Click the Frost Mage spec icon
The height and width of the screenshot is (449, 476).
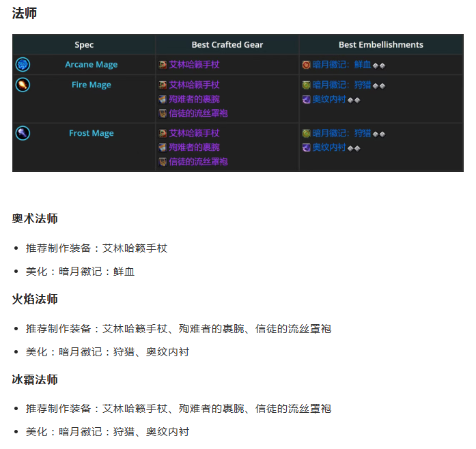(x=23, y=133)
